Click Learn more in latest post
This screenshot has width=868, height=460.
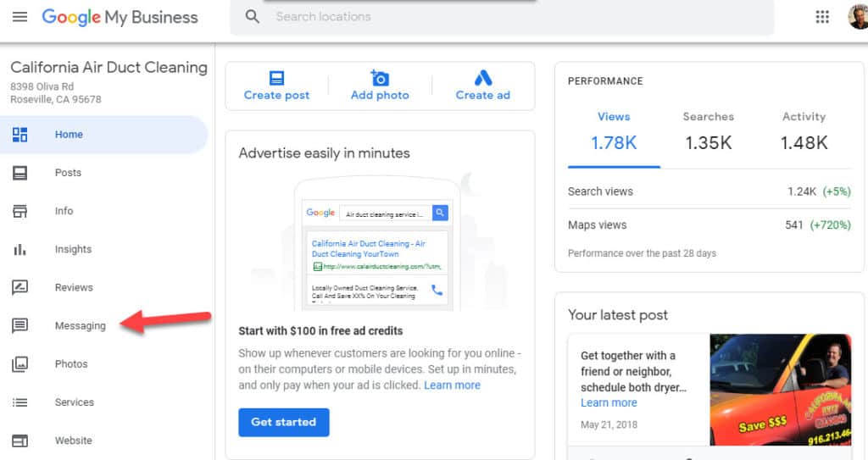click(x=609, y=403)
